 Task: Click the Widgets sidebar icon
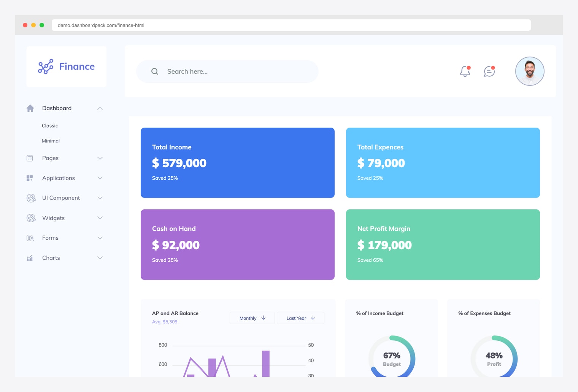click(31, 218)
